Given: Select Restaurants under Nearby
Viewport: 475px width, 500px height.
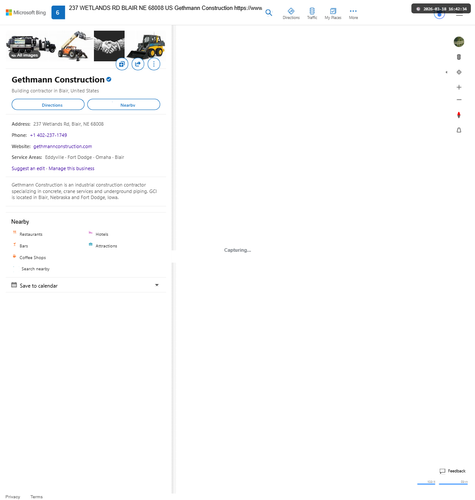Looking at the screenshot, I should (x=31, y=234).
